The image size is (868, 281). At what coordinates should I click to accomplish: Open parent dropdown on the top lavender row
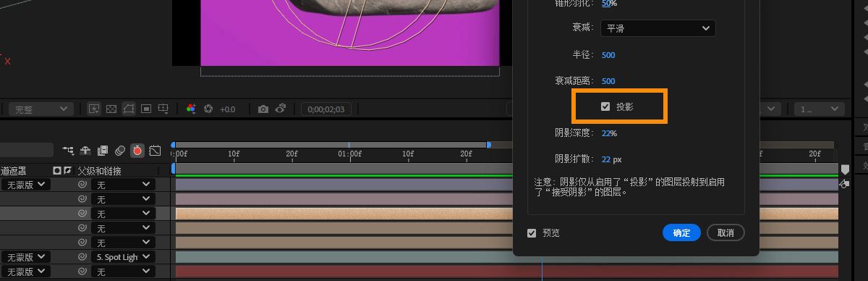[x=124, y=185]
